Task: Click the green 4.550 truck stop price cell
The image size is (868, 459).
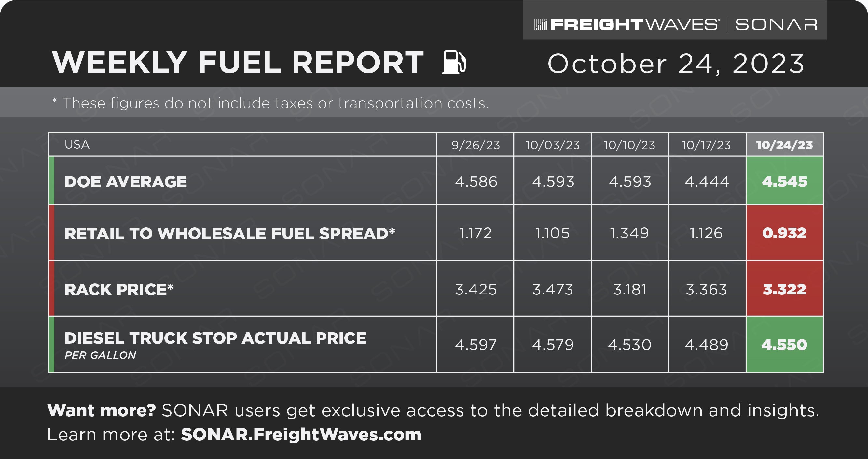Action: 784,344
